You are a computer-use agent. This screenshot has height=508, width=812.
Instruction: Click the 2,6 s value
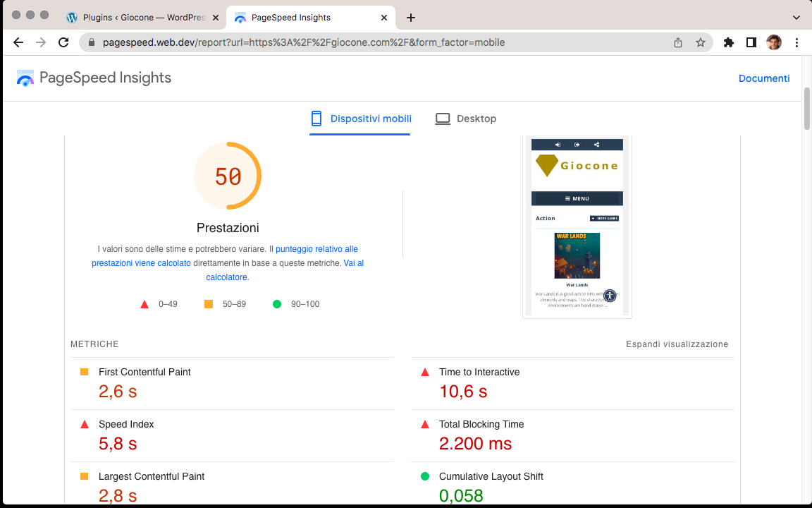click(x=118, y=392)
